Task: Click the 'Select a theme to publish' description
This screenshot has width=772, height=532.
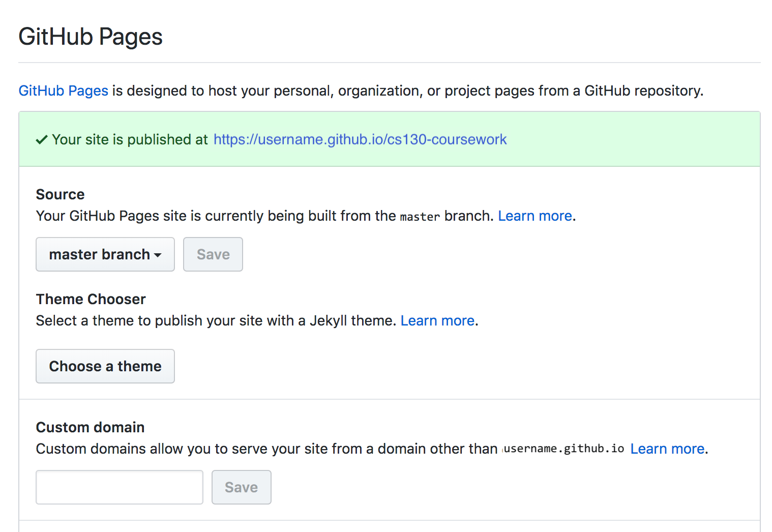Action: [x=216, y=321]
